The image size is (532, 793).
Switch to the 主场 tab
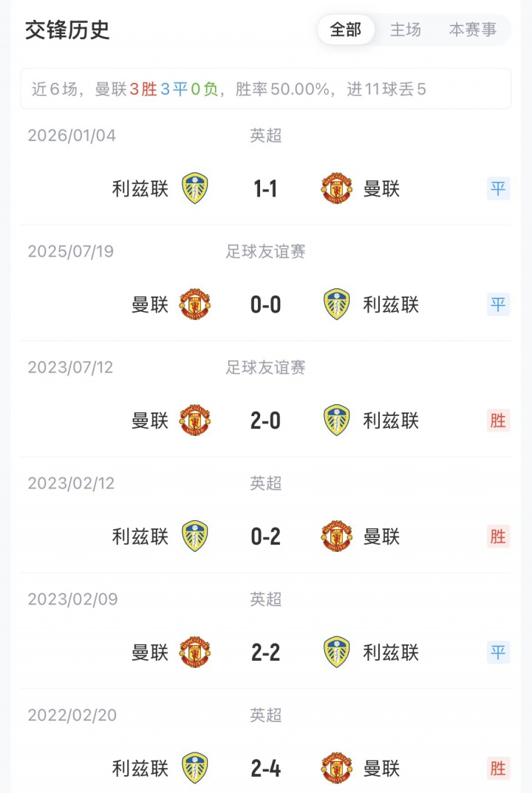click(406, 30)
